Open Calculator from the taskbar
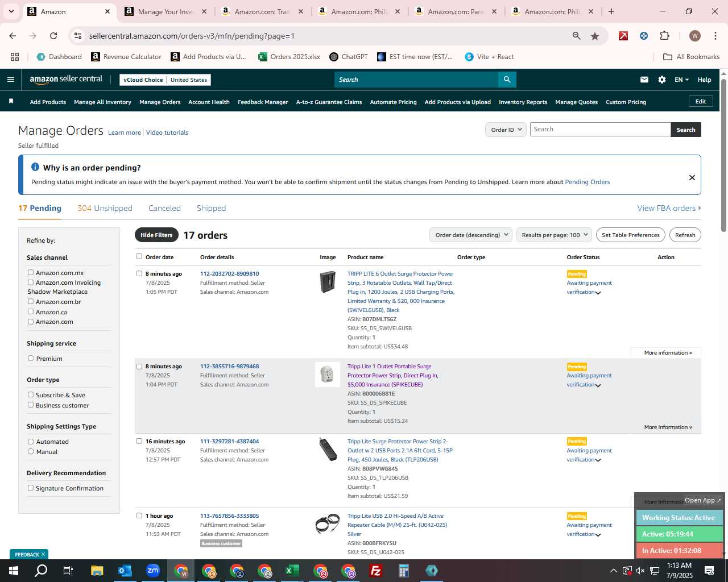This screenshot has height=582, width=728. click(404, 571)
